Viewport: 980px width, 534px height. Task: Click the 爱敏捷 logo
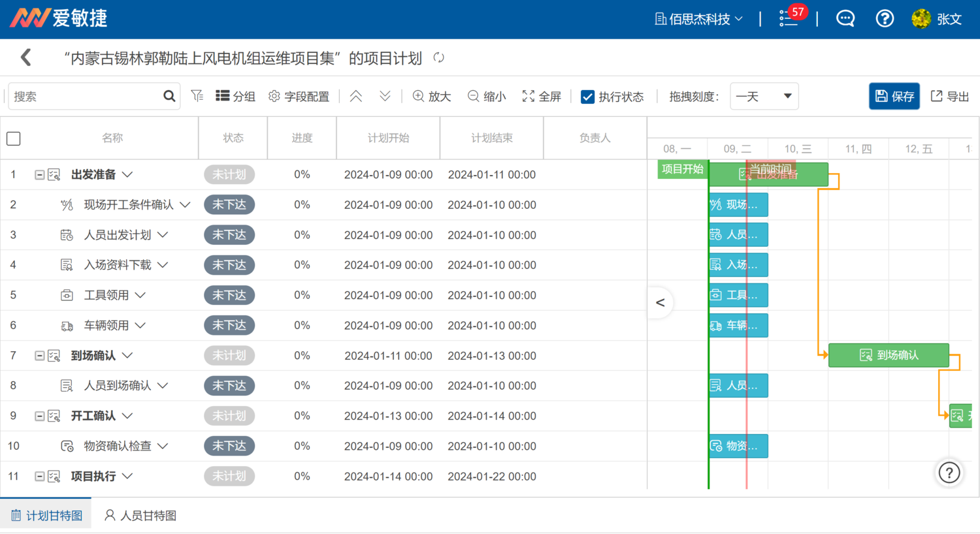click(58, 18)
